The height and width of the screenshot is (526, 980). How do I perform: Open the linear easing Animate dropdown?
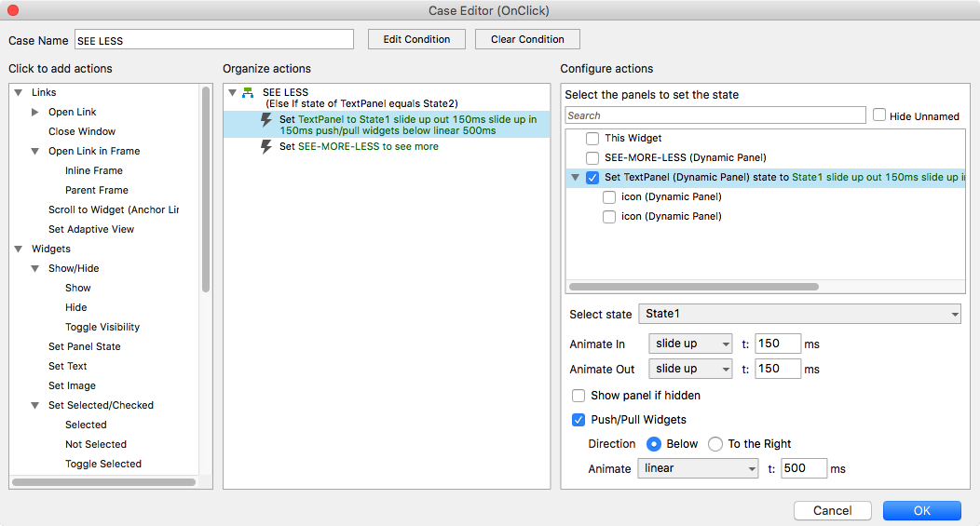point(698,468)
